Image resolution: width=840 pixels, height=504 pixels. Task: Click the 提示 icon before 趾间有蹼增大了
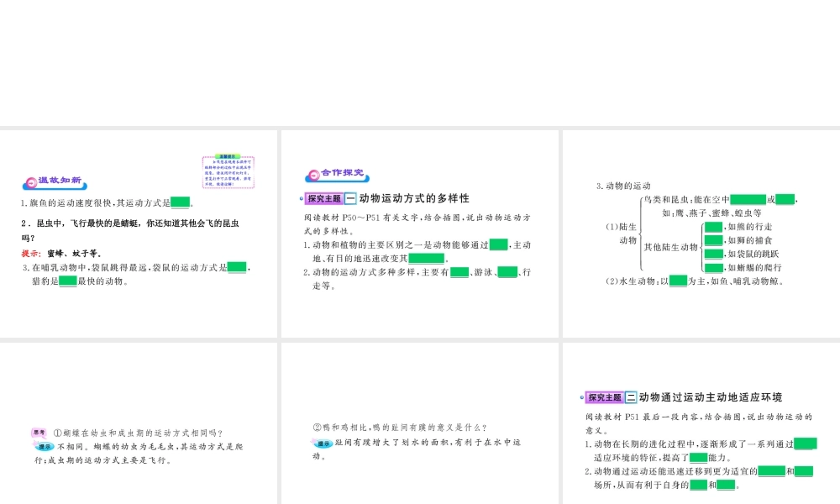click(323, 444)
